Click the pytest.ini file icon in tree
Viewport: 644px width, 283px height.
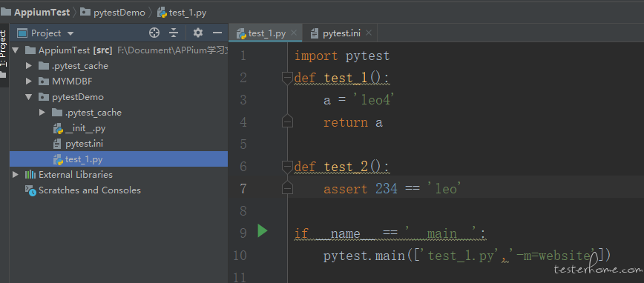(x=58, y=144)
